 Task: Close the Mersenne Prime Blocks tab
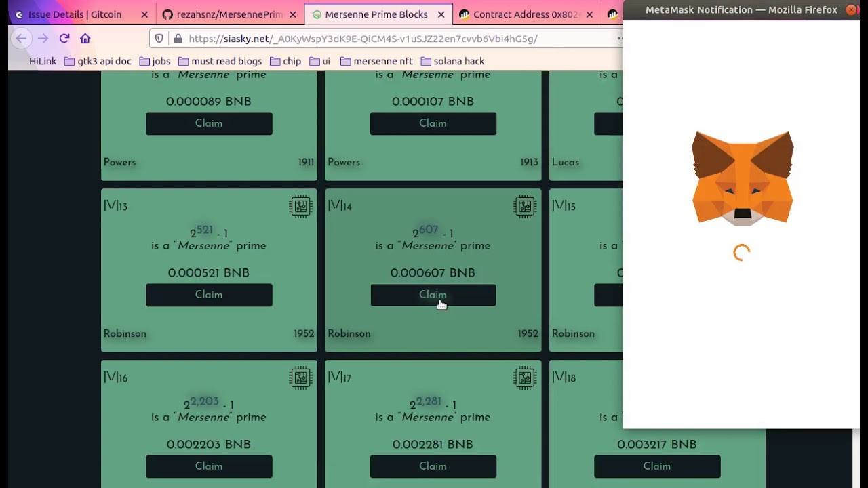coord(441,14)
